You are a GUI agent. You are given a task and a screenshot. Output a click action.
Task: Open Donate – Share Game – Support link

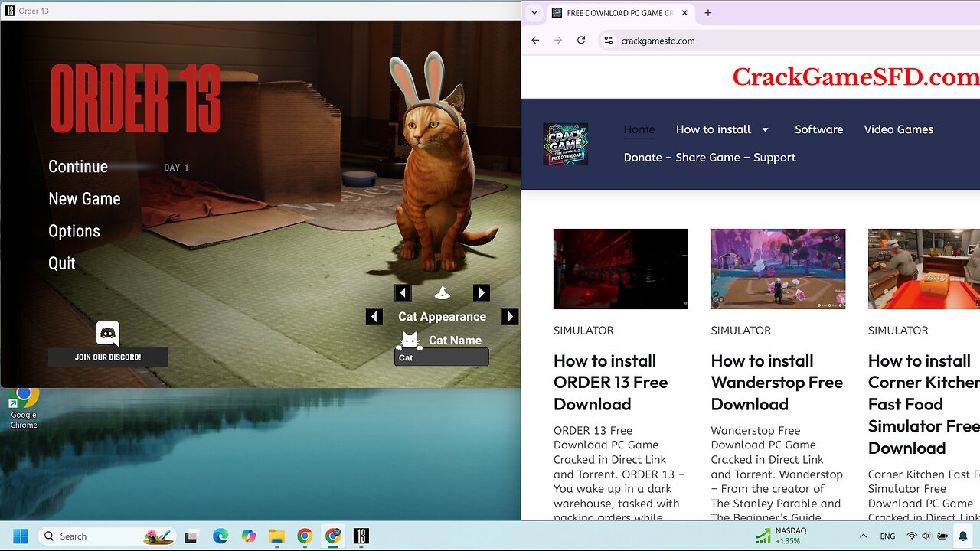[710, 158]
